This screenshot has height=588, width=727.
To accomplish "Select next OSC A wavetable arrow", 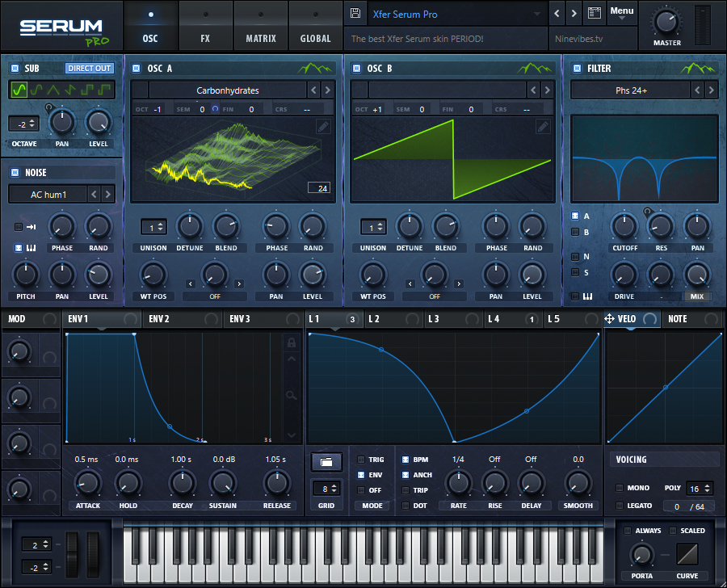I will [x=327, y=90].
